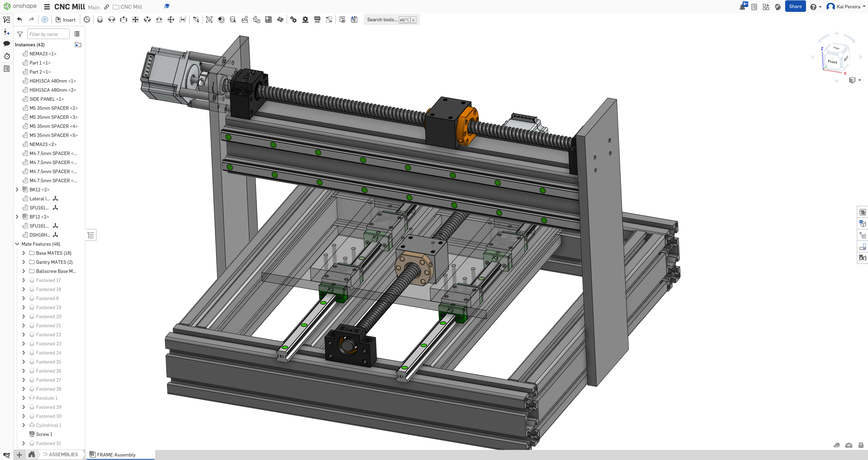
Task: Select the Screw relation tool
Action: [317, 20]
